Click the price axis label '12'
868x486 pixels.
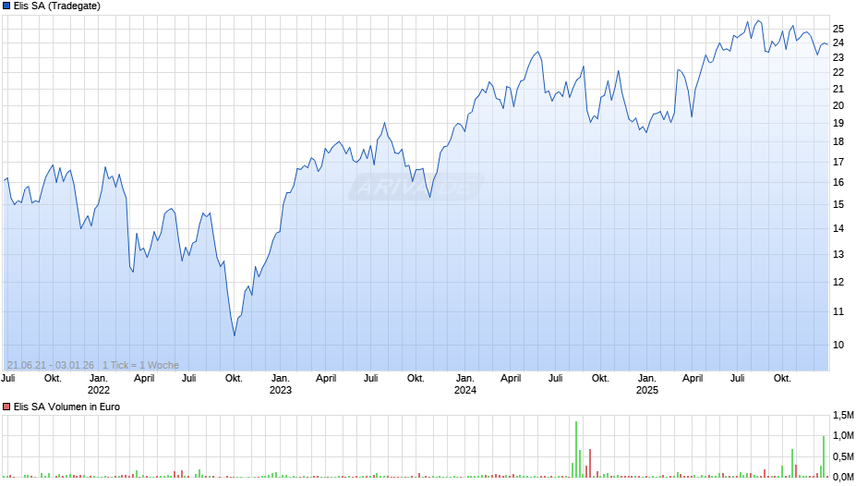click(x=838, y=282)
